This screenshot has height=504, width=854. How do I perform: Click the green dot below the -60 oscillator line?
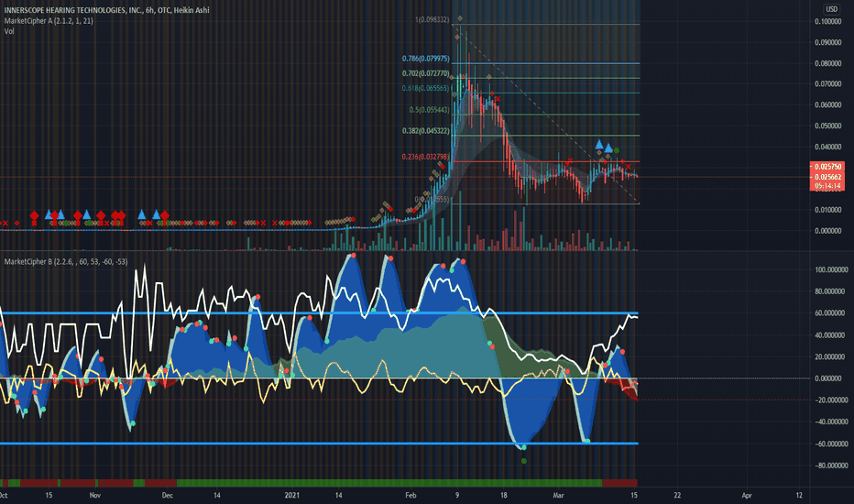524,461
